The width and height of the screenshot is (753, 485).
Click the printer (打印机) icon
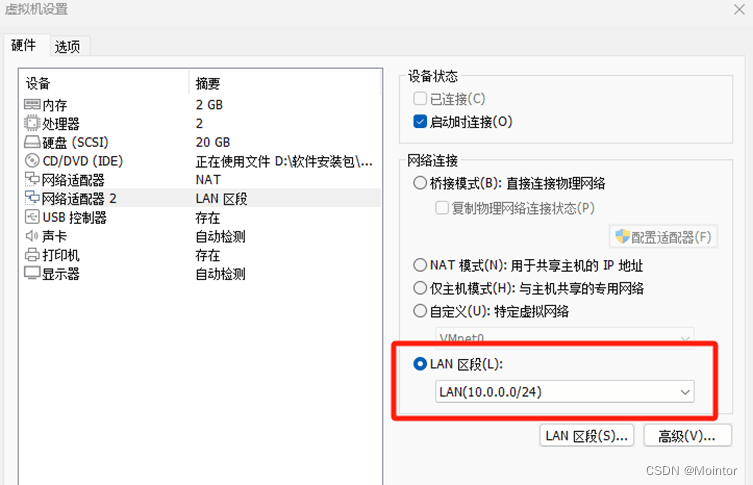tap(32, 256)
